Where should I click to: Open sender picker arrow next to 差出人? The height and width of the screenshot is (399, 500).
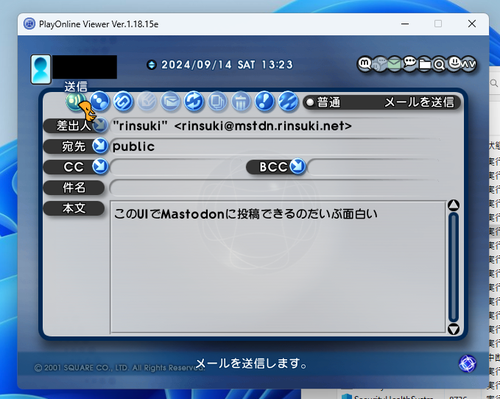100,125
